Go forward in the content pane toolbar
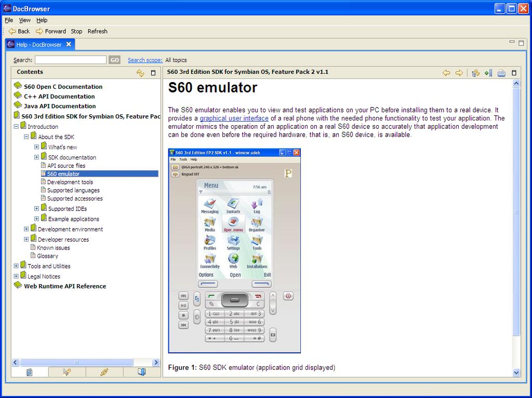Screen dimensions: 532x398 click(459, 73)
